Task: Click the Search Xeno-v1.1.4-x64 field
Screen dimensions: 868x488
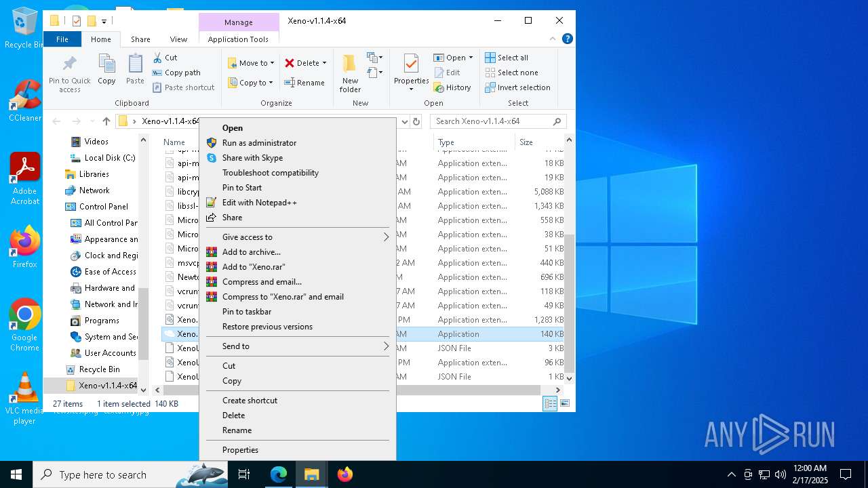Action: [498, 121]
